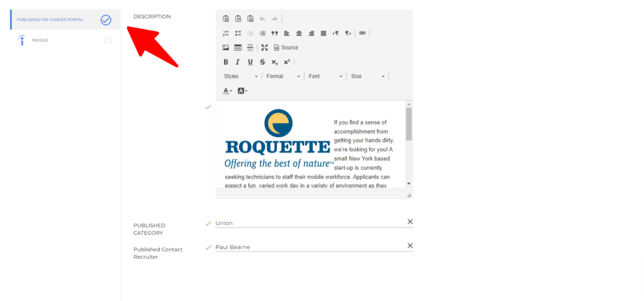Center align the description text
Screen dimensions: 644x301
click(299, 33)
